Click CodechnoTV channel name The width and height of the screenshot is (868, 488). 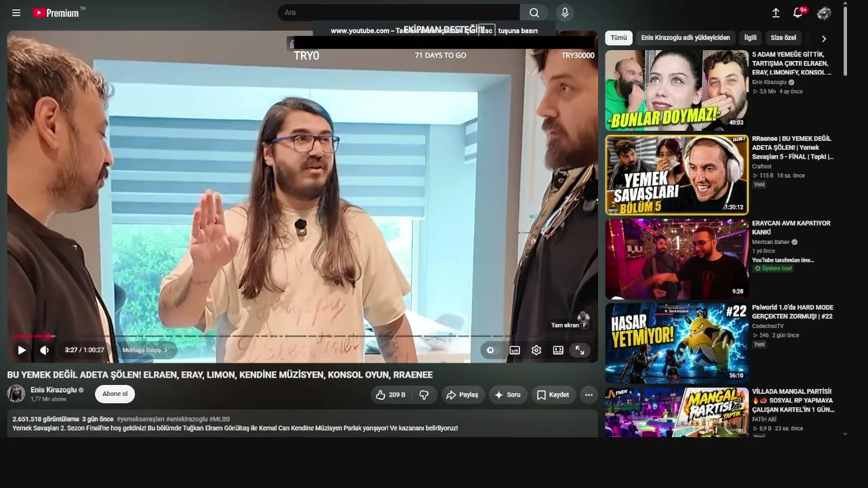[x=768, y=326]
